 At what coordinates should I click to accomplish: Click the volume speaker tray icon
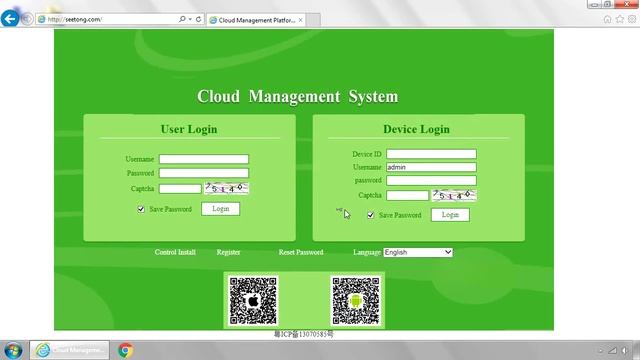[624, 351]
